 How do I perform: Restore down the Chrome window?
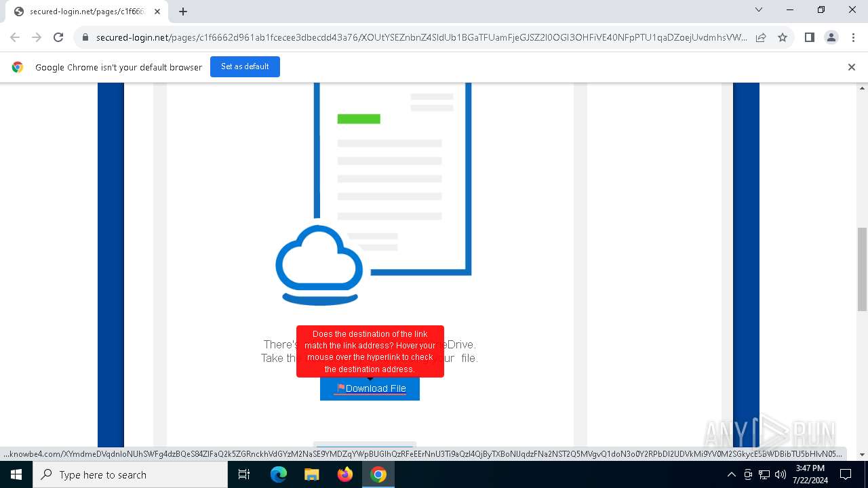click(x=821, y=9)
